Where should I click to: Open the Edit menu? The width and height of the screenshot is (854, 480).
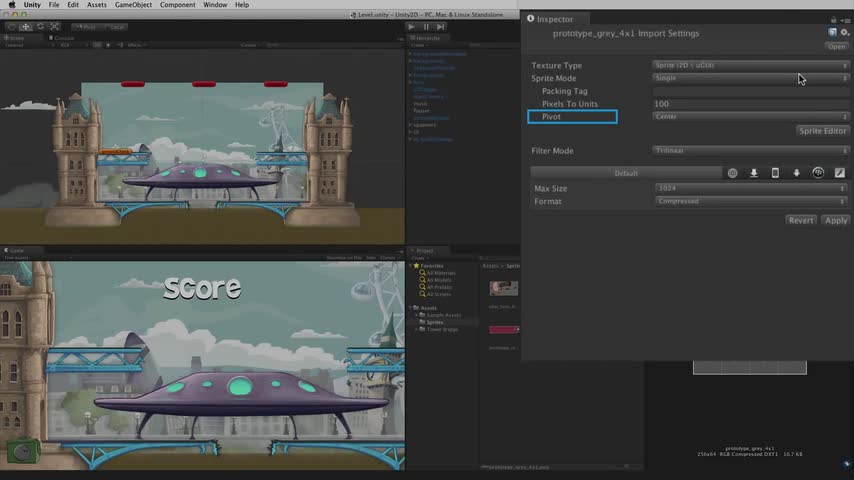tap(73, 4)
